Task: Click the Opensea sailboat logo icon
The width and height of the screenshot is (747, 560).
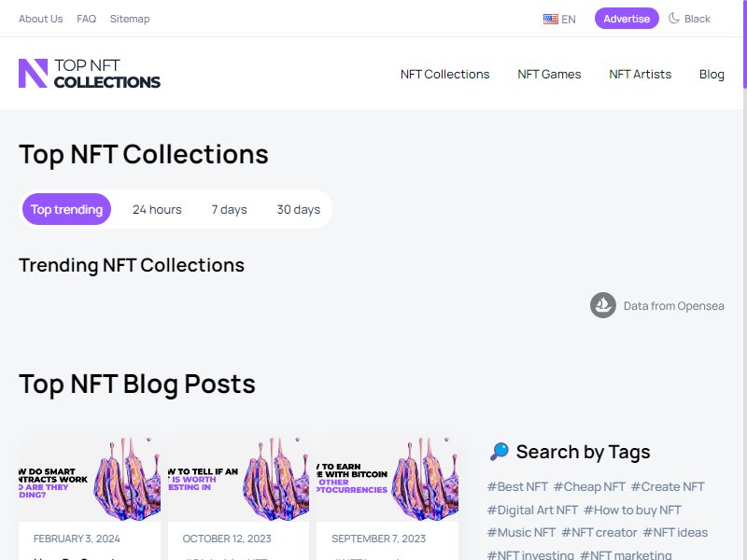Action: (x=602, y=305)
